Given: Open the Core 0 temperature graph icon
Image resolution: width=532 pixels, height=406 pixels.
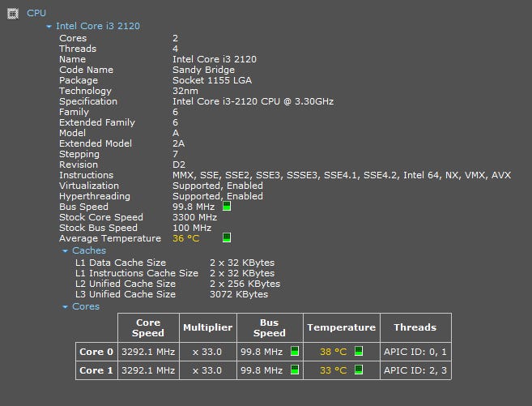Looking at the screenshot, I should pyautogui.click(x=359, y=351).
